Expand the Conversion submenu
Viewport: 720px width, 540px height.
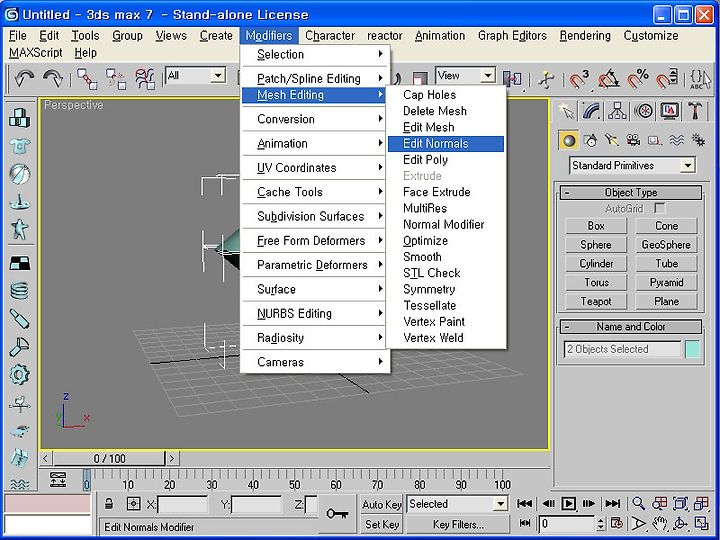[315, 119]
